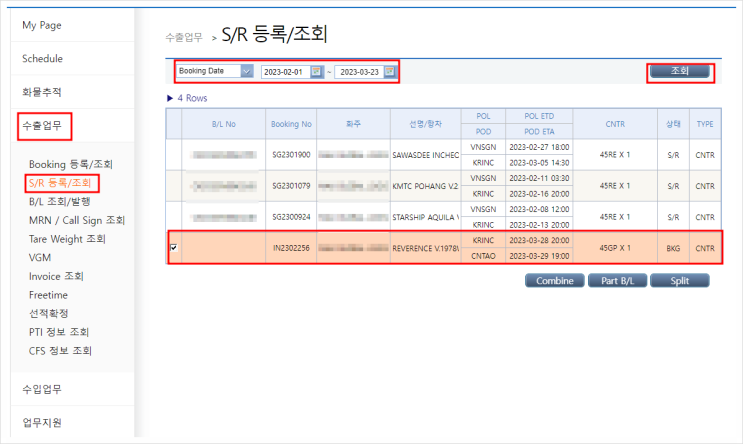Click the POD ETA column header
This screenshot has width=743, height=444.
[539, 132]
